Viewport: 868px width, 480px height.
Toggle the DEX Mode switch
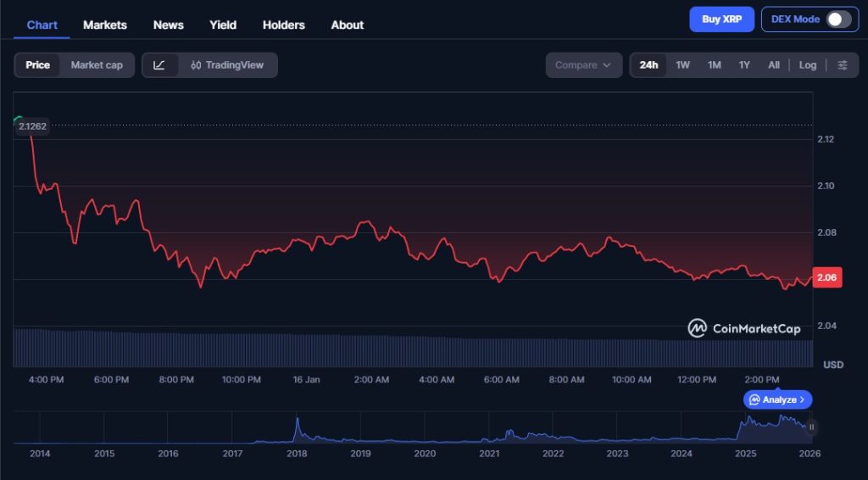[837, 20]
